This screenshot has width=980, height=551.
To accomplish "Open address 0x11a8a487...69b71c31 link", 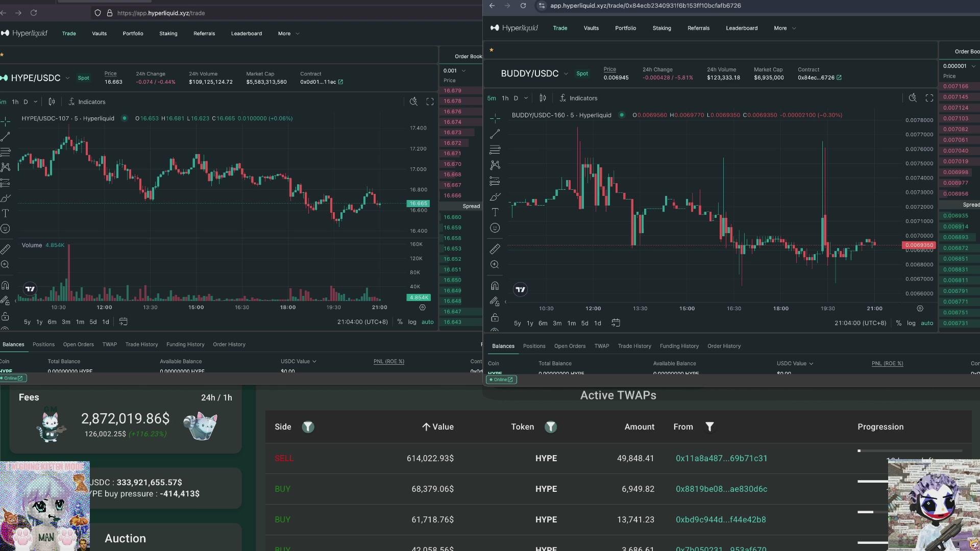I will coord(721,458).
